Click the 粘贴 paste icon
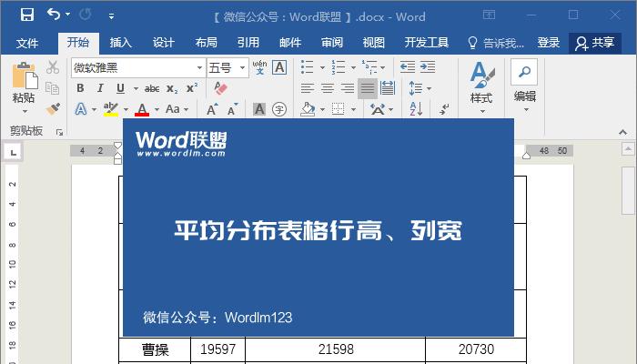 pyautogui.click(x=25, y=76)
